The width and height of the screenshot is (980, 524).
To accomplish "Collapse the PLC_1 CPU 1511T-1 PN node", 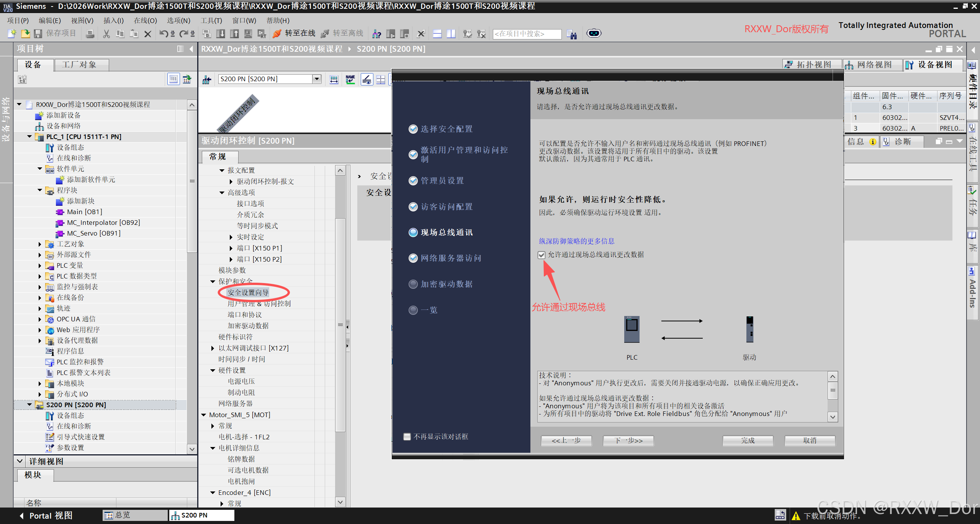I will coord(29,137).
